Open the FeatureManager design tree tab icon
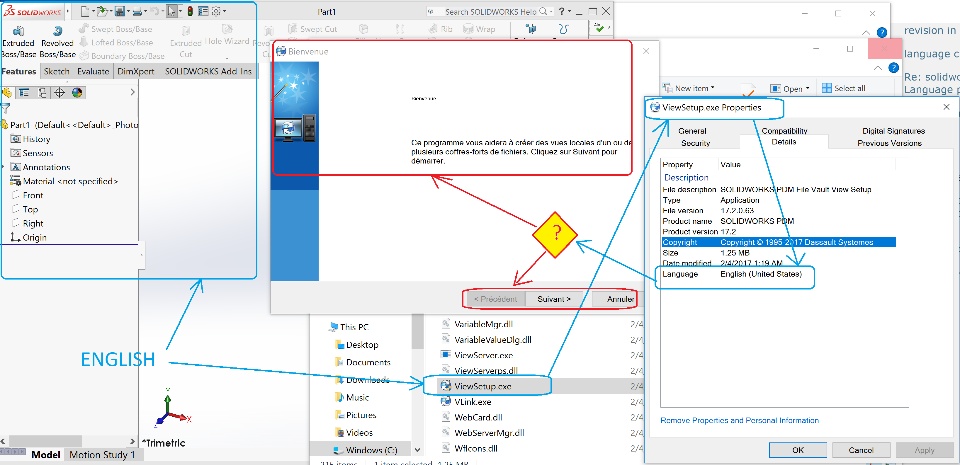 coord(7,93)
